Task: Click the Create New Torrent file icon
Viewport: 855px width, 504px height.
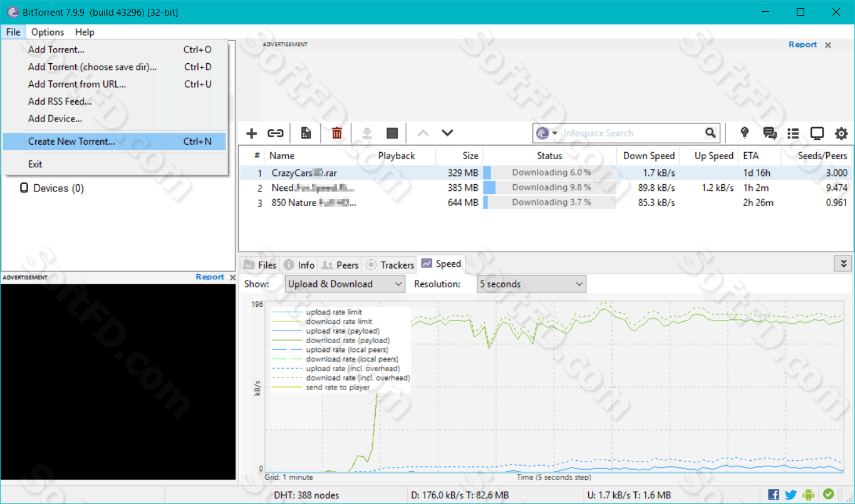Action: point(306,133)
